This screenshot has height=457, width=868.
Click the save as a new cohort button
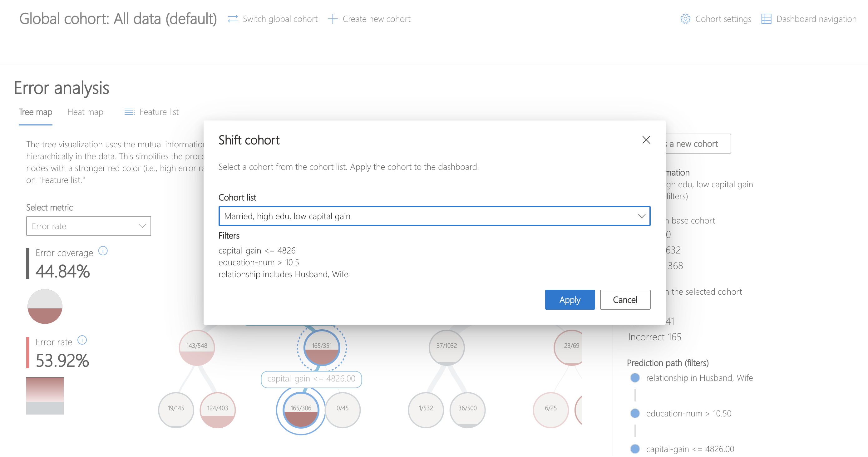click(x=698, y=144)
